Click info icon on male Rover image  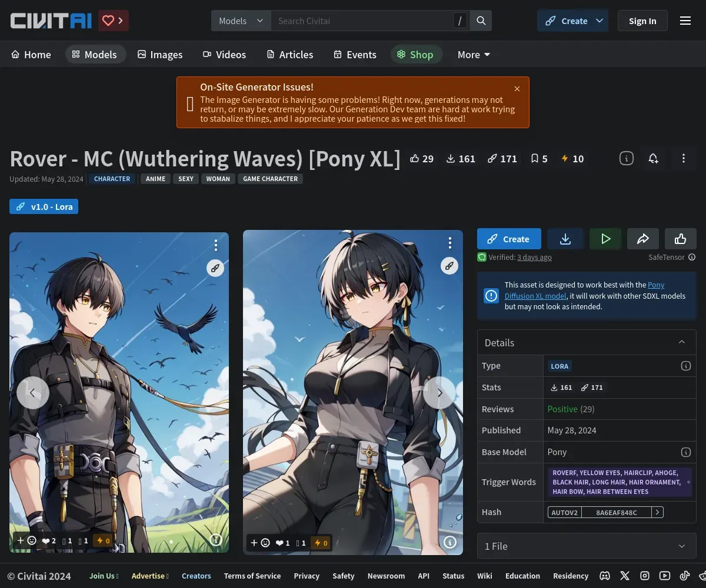(216, 540)
